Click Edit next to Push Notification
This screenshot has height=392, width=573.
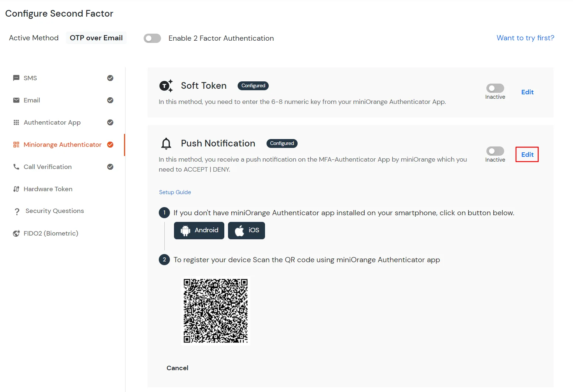point(527,154)
